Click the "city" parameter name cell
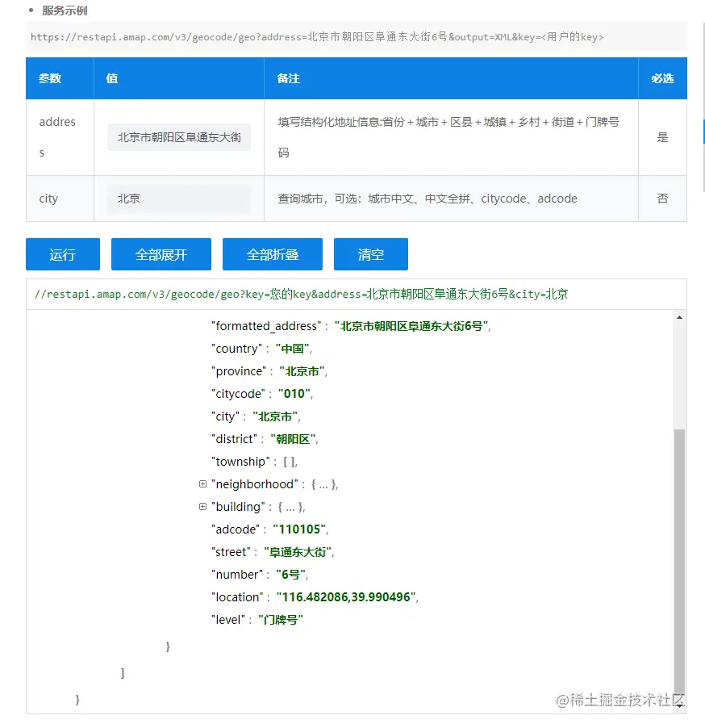Viewport: 705px width, 728px height. (x=60, y=199)
